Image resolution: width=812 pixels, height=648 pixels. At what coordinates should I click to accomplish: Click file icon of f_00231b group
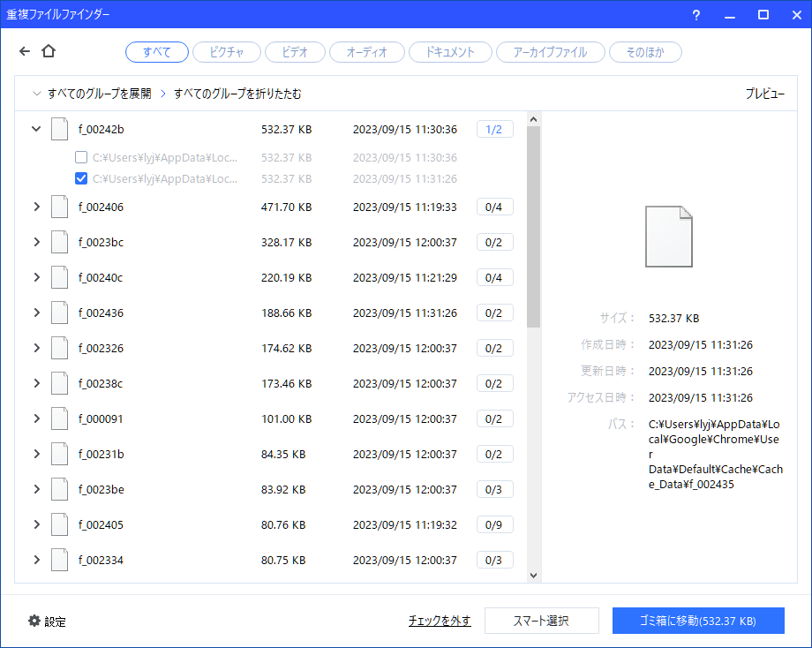(x=59, y=453)
